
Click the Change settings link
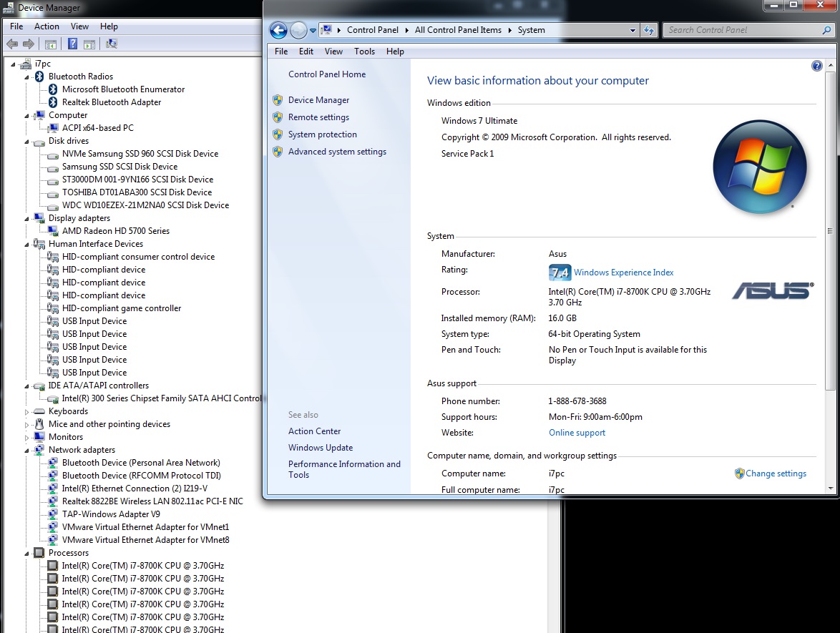point(776,473)
